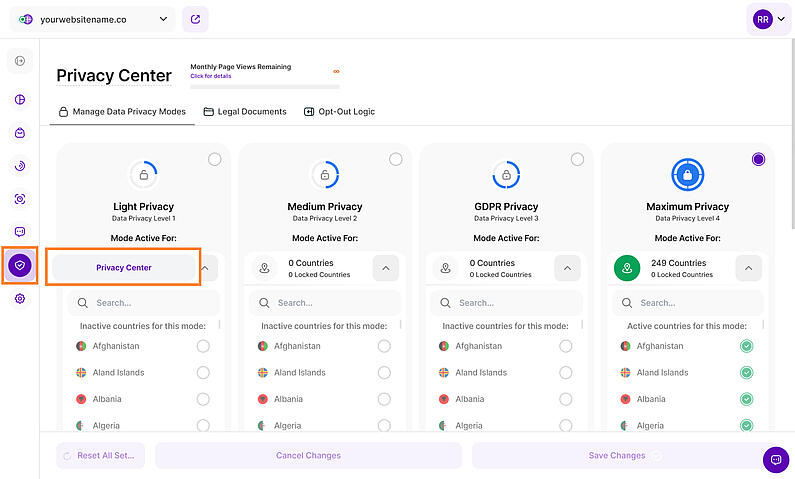Click the Light Privacy list scrollbar
This screenshot has height=479, width=795.
click(220, 324)
